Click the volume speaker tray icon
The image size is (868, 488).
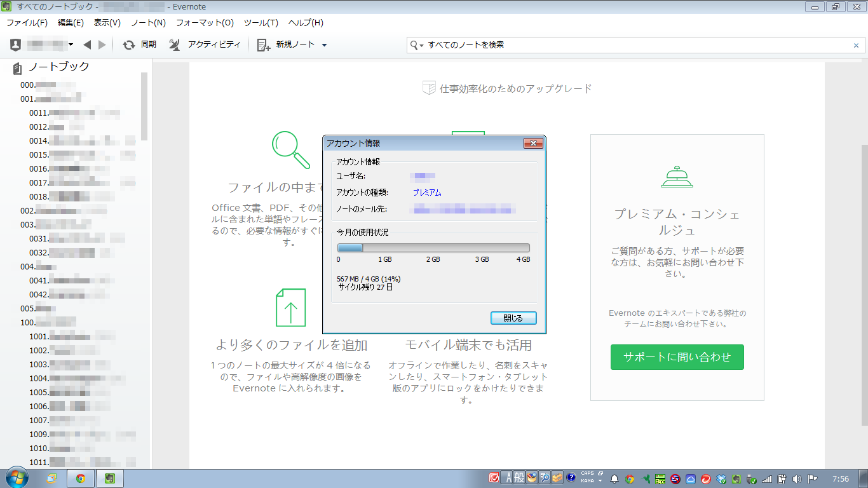coord(797,479)
